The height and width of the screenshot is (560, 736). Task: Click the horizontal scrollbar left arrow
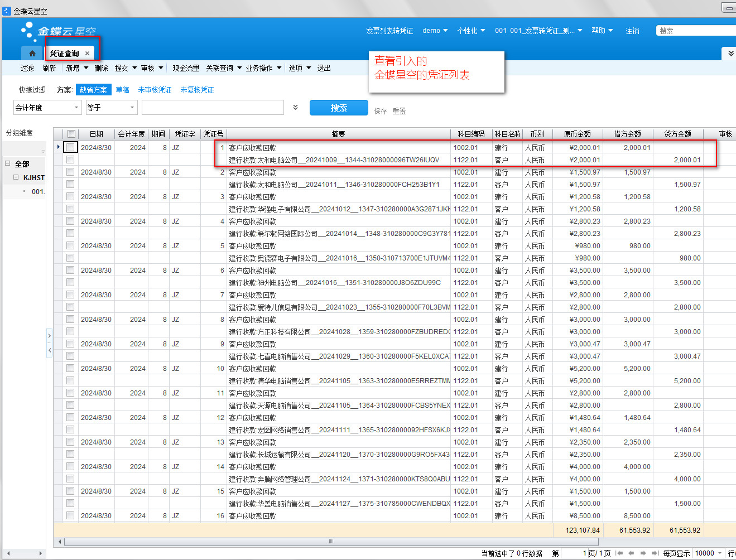pos(60,542)
